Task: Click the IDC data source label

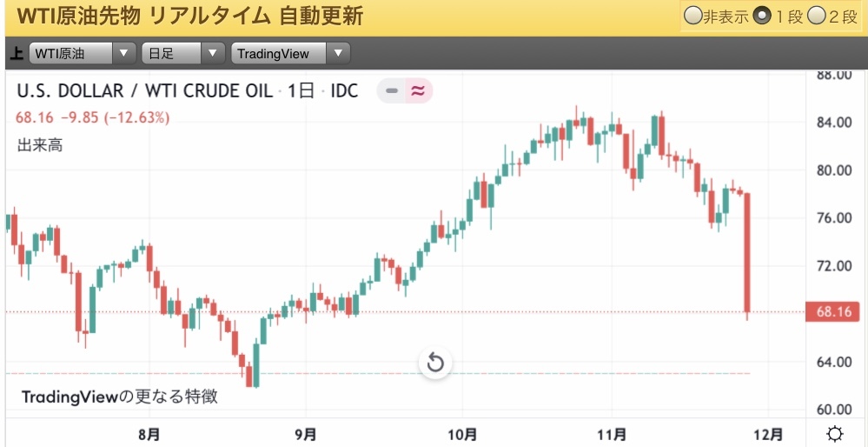Action: click(x=344, y=90)
